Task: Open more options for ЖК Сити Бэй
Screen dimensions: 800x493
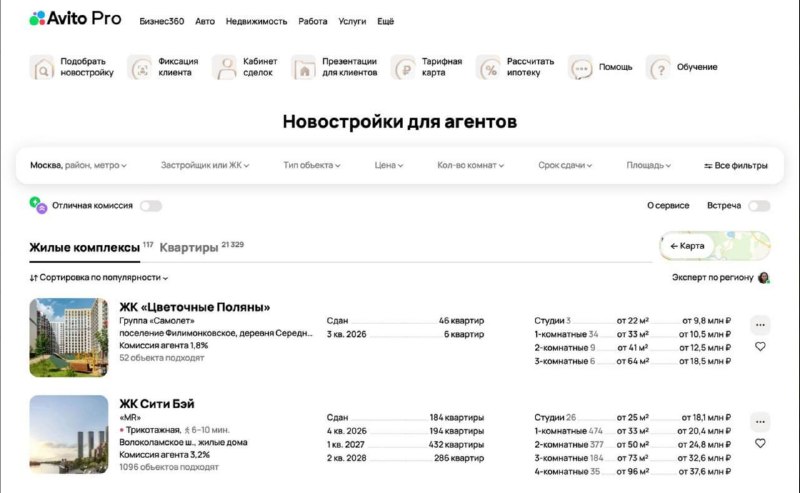Action: coord(760,422)
